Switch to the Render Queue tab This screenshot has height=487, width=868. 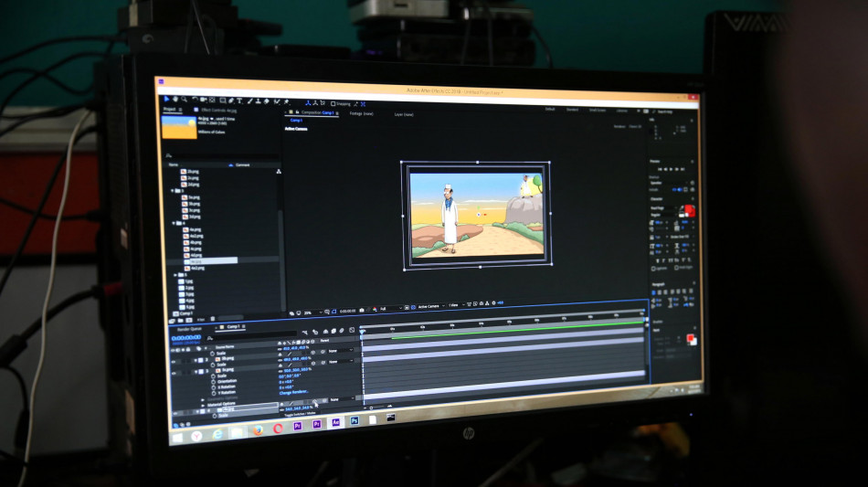[x=189, y=327]
